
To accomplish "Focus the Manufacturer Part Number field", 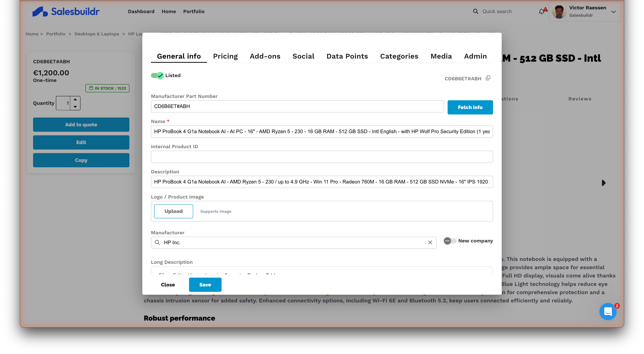I will coord(297,106).
